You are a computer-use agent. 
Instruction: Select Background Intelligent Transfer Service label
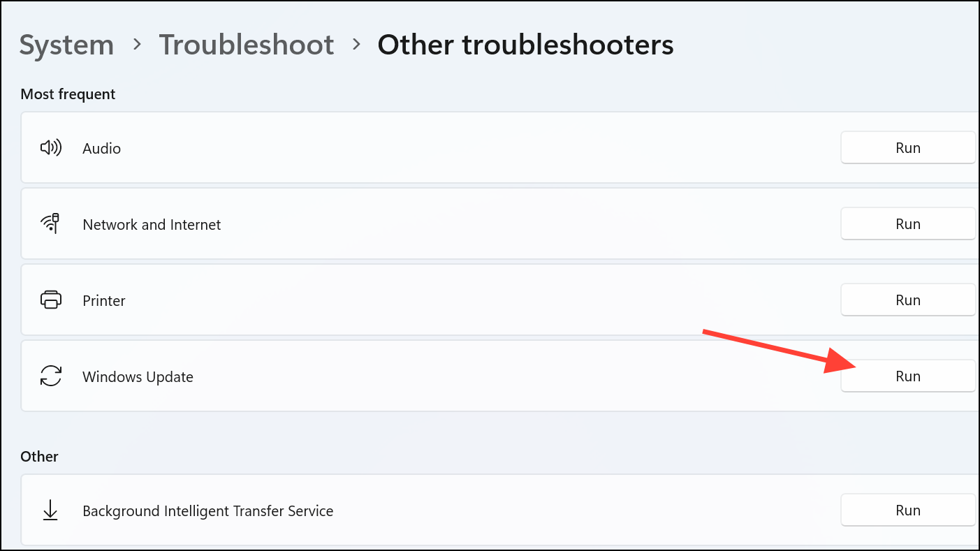coord(207,510)
